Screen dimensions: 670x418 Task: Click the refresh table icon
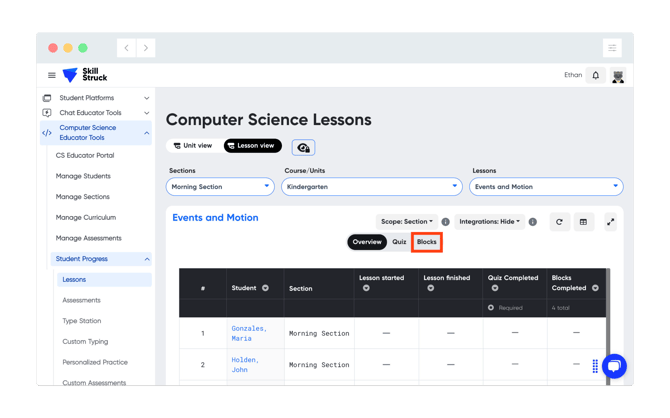click(x=559, y=222)
